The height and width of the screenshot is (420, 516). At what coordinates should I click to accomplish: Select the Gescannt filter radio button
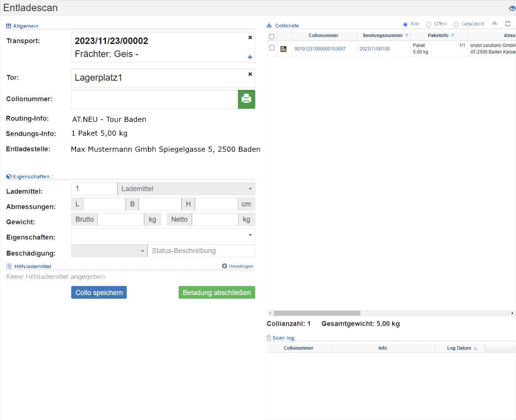(456, 24)
